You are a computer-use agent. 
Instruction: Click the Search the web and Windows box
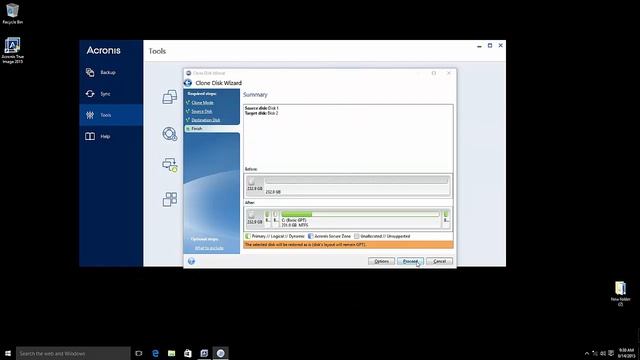click(x=73, y=353)
